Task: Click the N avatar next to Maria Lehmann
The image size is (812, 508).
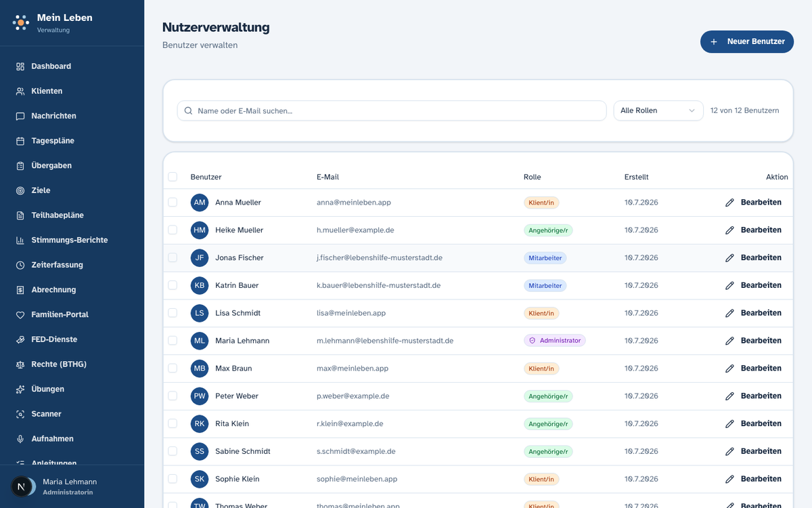Action: coord(21,486)
